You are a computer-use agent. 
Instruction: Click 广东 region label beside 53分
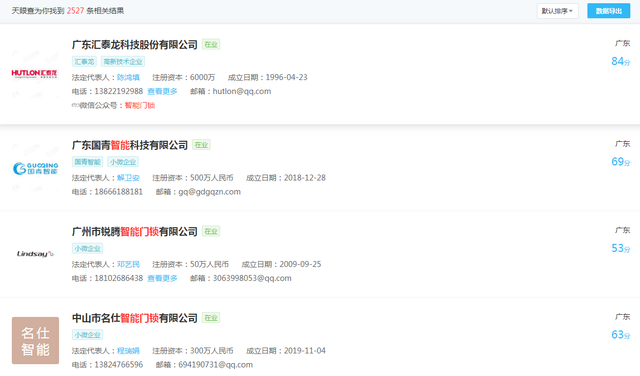coord(622,231)
